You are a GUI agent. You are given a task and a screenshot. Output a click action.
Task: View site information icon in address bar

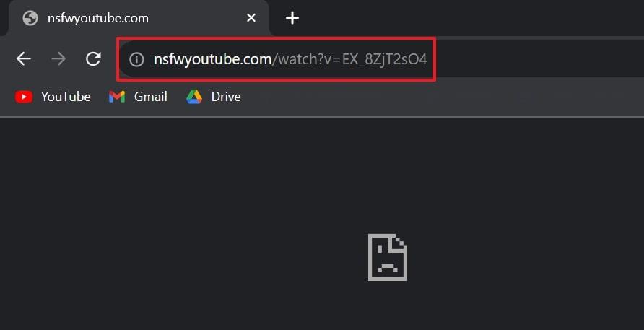pyautogui.click(x=136, y=60)
